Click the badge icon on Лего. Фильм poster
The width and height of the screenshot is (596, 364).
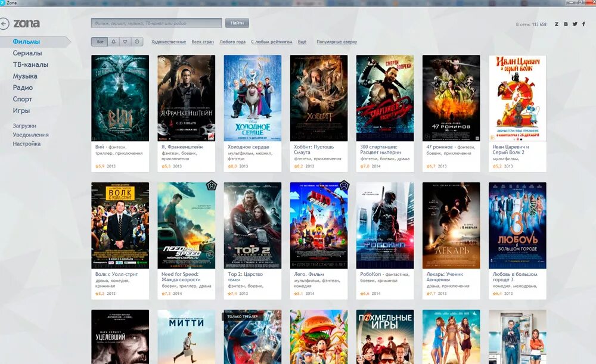tap(344, 185)
